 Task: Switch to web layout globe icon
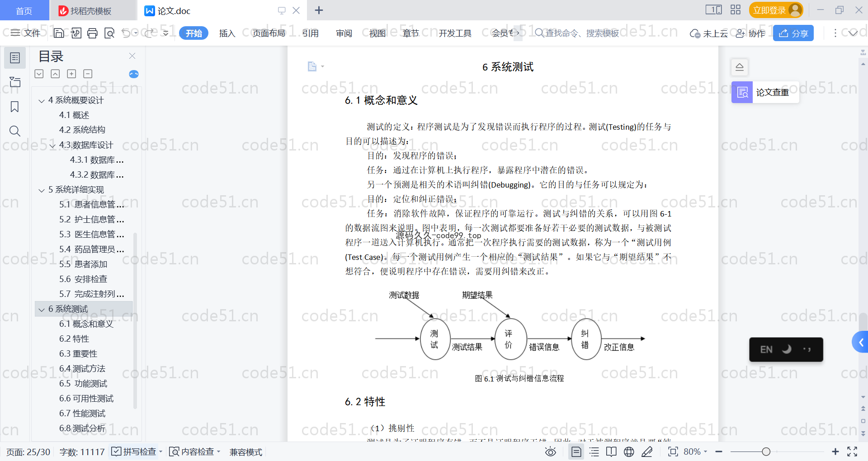click(629, 452)
